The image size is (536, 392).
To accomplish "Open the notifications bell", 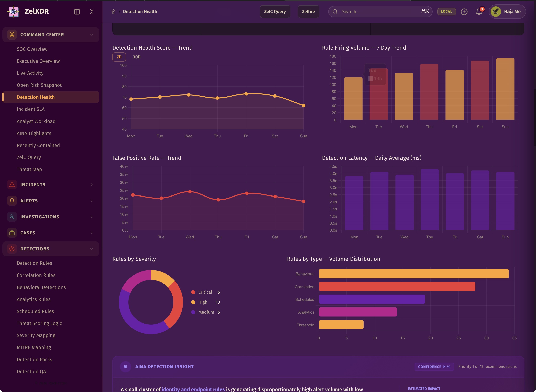I will (479, 12).
